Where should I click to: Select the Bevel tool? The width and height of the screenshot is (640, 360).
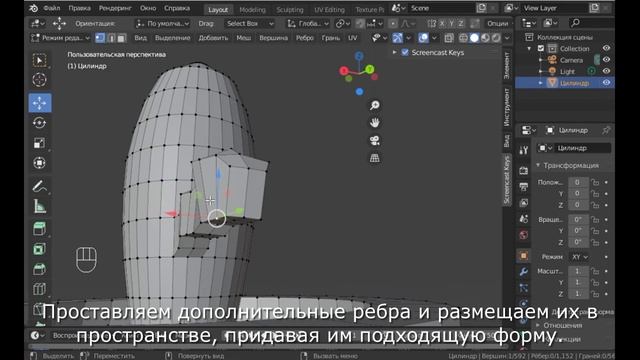click(x=40, y=269)
